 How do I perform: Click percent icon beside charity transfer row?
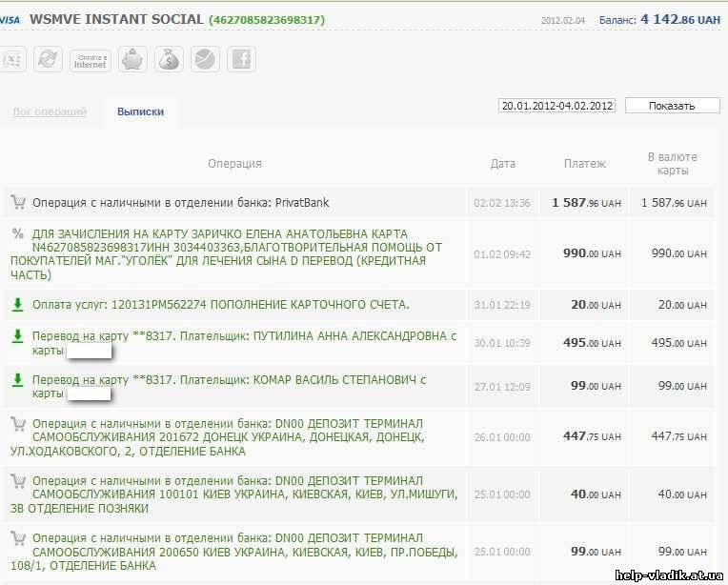tap(17, 233)
